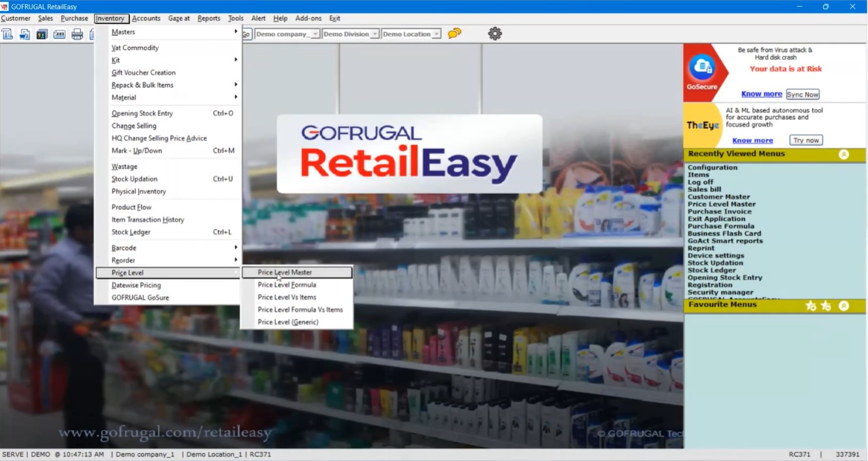Click the second toolbar icon with cart
868x461 pixels.
[x=25, y=34]
